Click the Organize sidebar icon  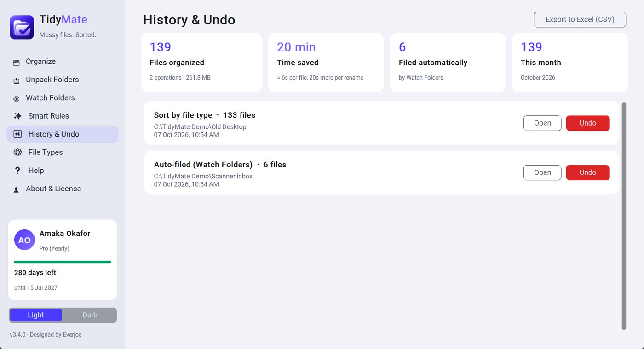tap(17, 62)
